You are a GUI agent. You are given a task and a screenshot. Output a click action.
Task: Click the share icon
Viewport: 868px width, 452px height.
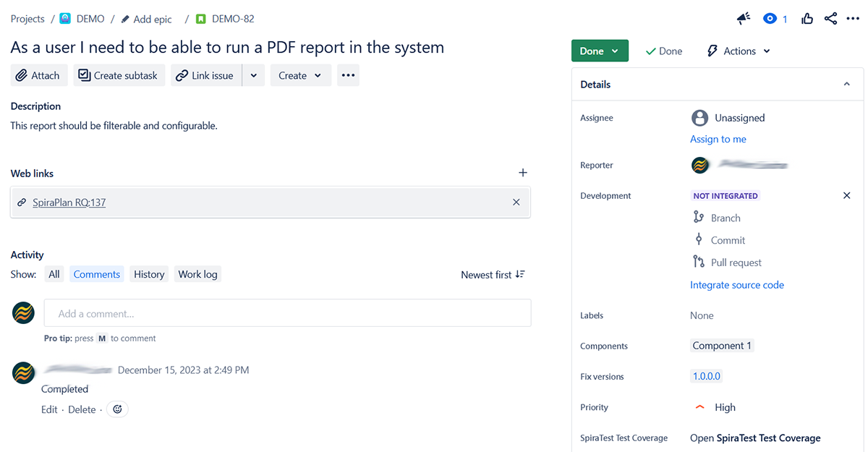(830, 19)
